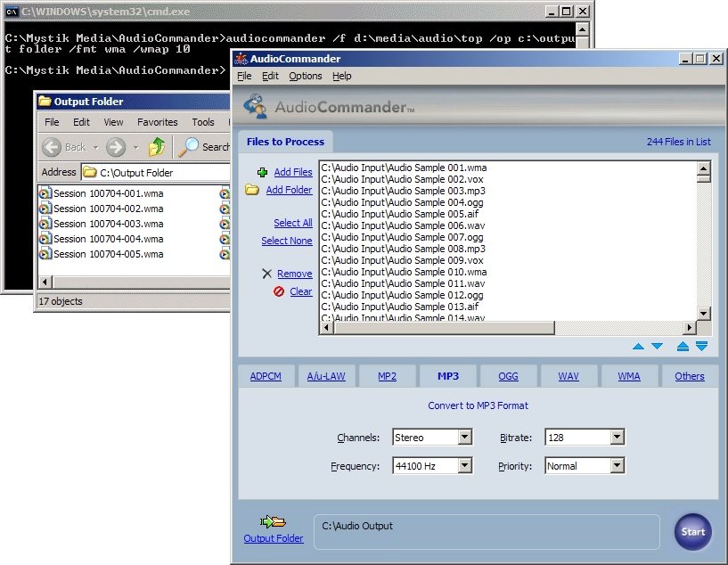Click the red Clear list icon
The width and height of the screenshot is (728, 565).
click(x=279, y=291)
